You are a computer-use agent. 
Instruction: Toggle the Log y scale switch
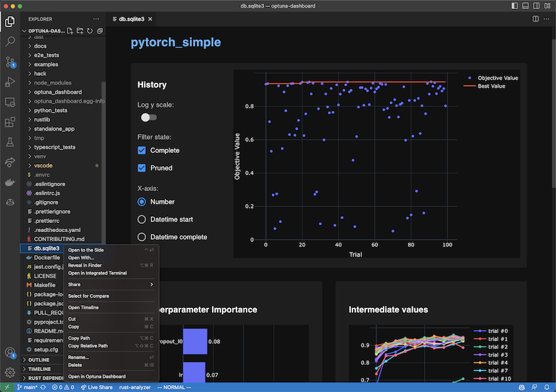pos(149,117)
